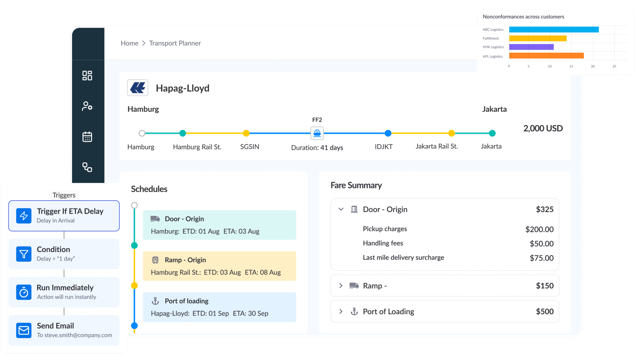Click the Transport Planner breadcrumb
Screen dimensions: 644x363
coord(175,43)
